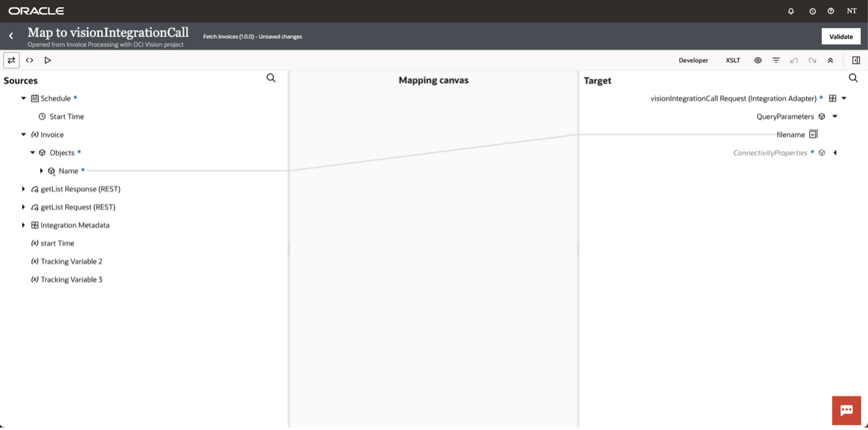Toggle the XSLT view mode
This screenshot has height=430, width=868.
733,60
